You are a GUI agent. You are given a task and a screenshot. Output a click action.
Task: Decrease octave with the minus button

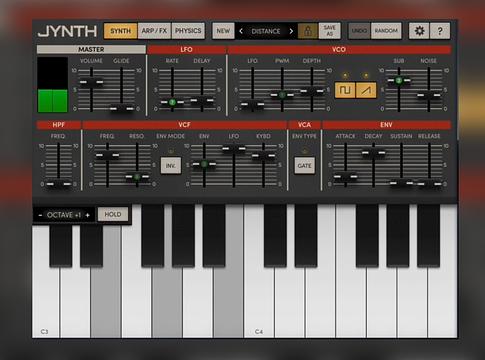click(x=40, y=215)
